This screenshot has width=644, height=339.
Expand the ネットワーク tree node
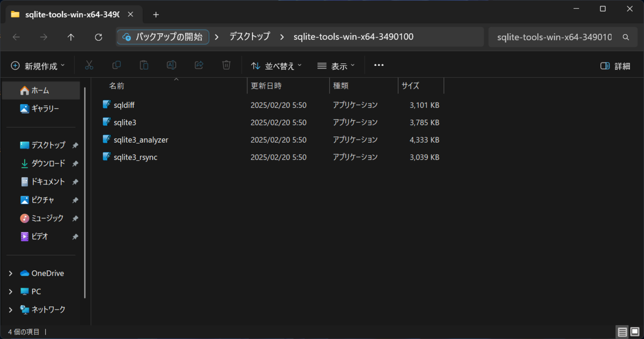click(10, 310)
